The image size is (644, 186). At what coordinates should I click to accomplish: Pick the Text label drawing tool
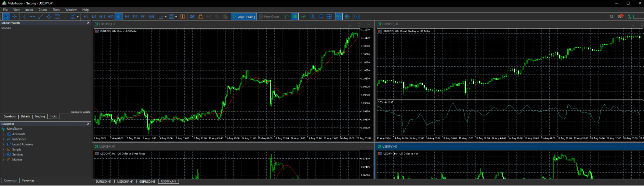coord(65,17)
